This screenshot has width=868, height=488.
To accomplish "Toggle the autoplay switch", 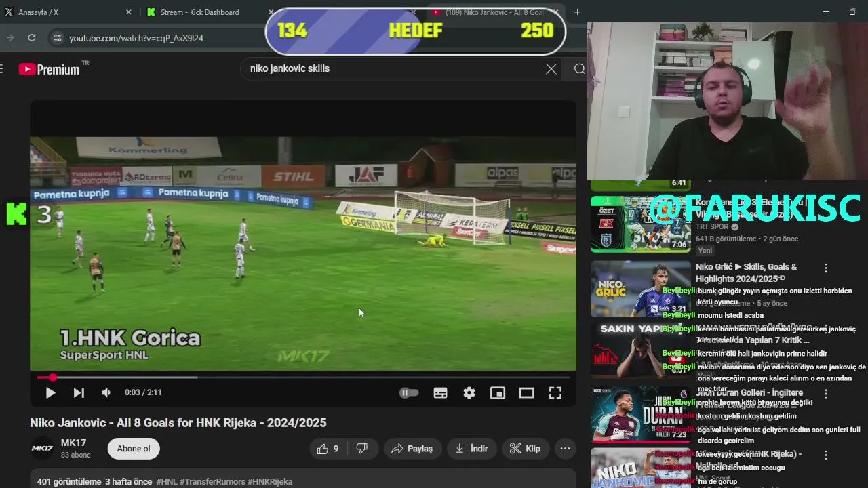I will pyautogui.click(x=409, y=392).
